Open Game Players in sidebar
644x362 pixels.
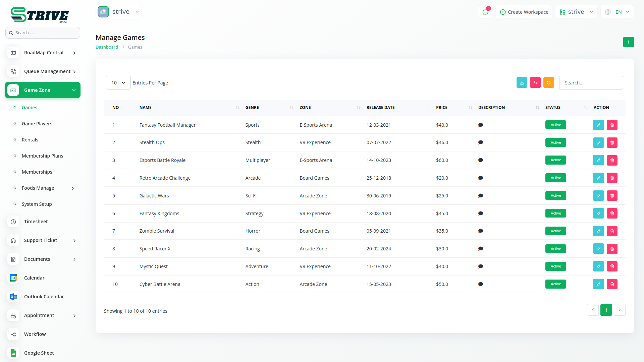tap(37, 124)
